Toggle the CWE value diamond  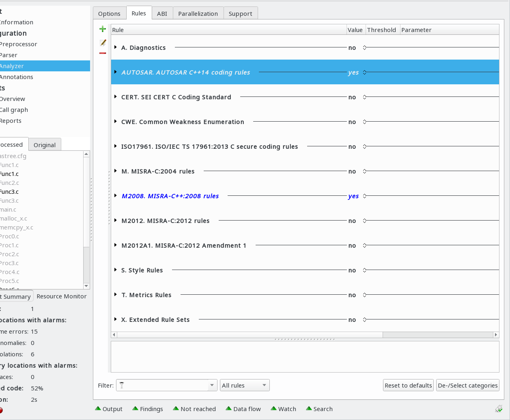[364, 122]
